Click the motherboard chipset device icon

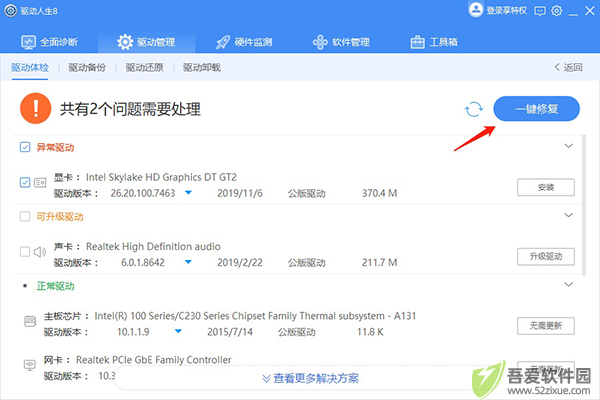click(30, 321)
